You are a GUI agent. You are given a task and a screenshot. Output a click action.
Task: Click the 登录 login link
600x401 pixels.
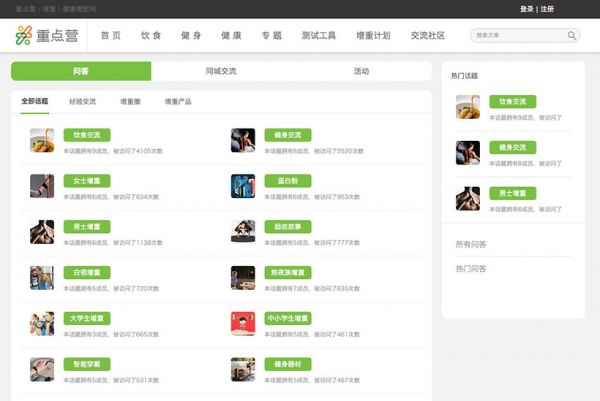click(x=527, y=8)
